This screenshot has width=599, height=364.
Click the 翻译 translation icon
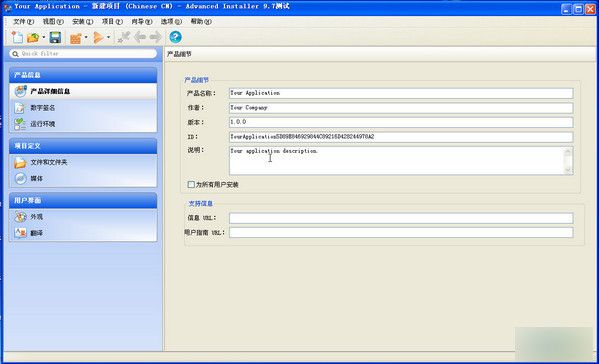pyautogui.click(x=20, y=233)
